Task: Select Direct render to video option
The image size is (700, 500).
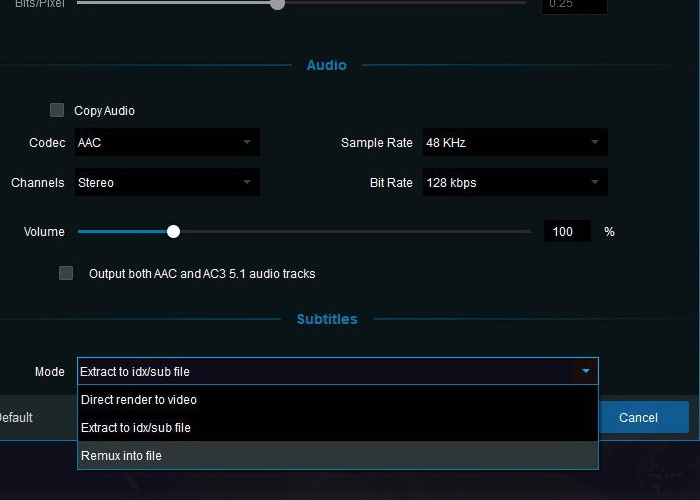Action: coord(338,400)
